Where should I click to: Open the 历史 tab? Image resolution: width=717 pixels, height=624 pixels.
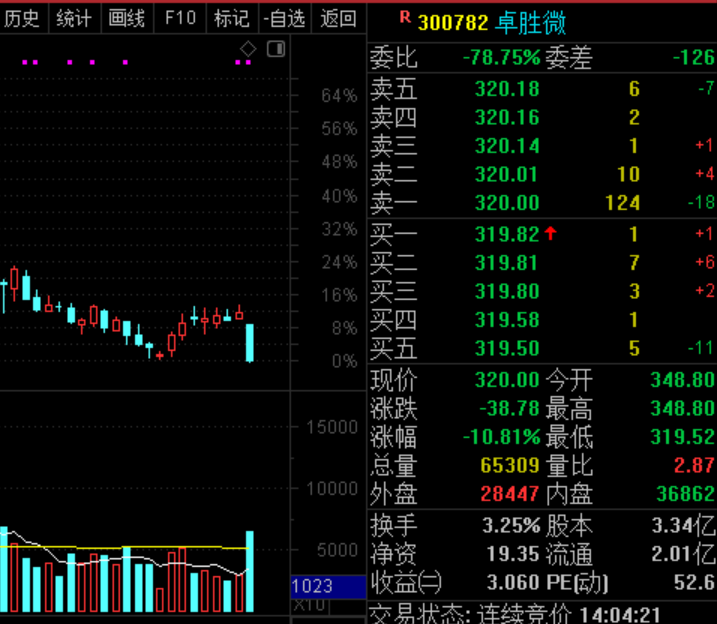tap(22, 18)
